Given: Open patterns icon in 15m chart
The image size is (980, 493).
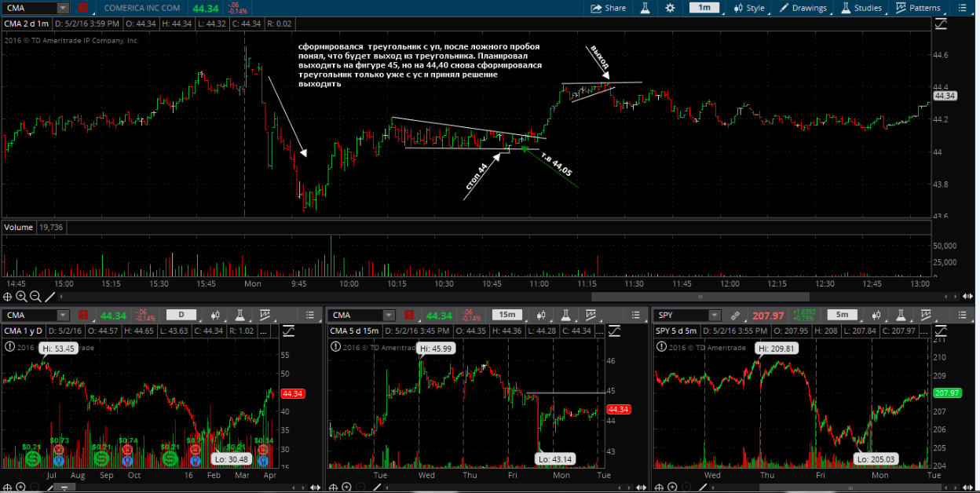Looking at the screenshot, I should coord(590,315).
